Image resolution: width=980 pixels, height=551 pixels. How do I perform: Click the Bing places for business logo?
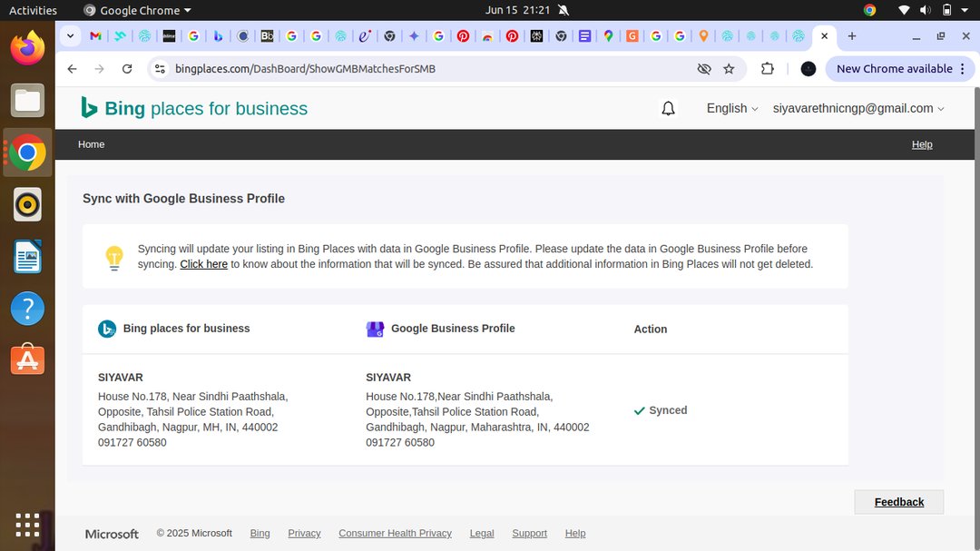194,109
